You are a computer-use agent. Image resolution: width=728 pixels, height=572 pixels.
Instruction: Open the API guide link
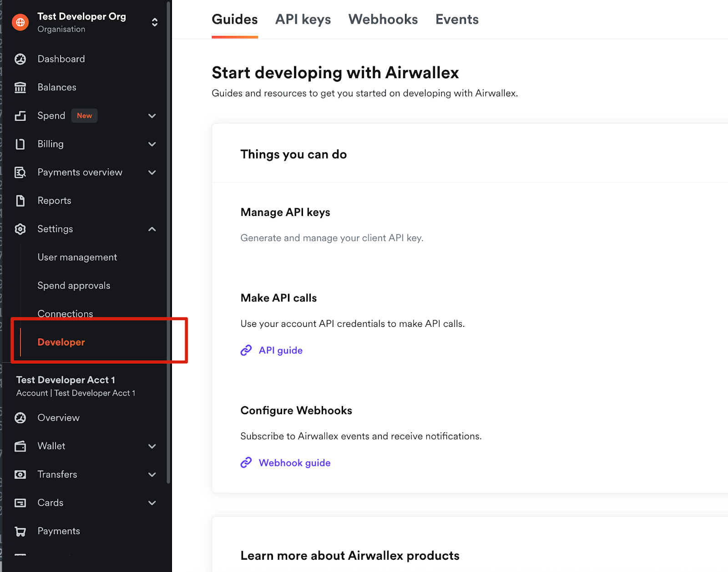click(280, 351)
